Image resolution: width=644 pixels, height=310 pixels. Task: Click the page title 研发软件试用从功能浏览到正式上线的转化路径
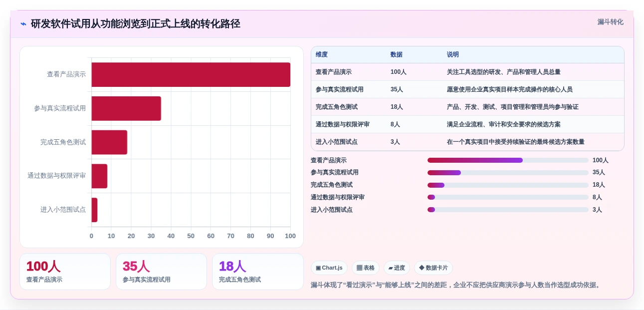(x=136, y=24)
